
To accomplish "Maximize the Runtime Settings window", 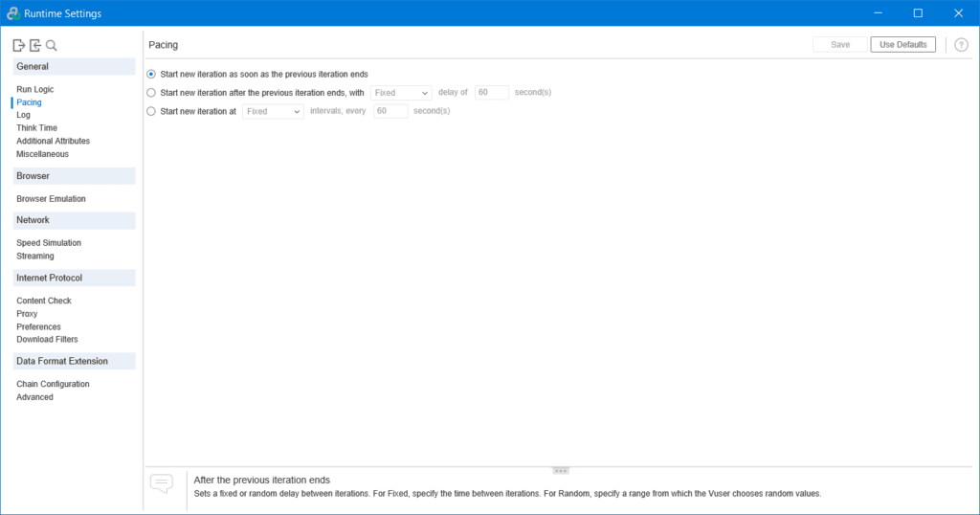I will pos(918,13).
